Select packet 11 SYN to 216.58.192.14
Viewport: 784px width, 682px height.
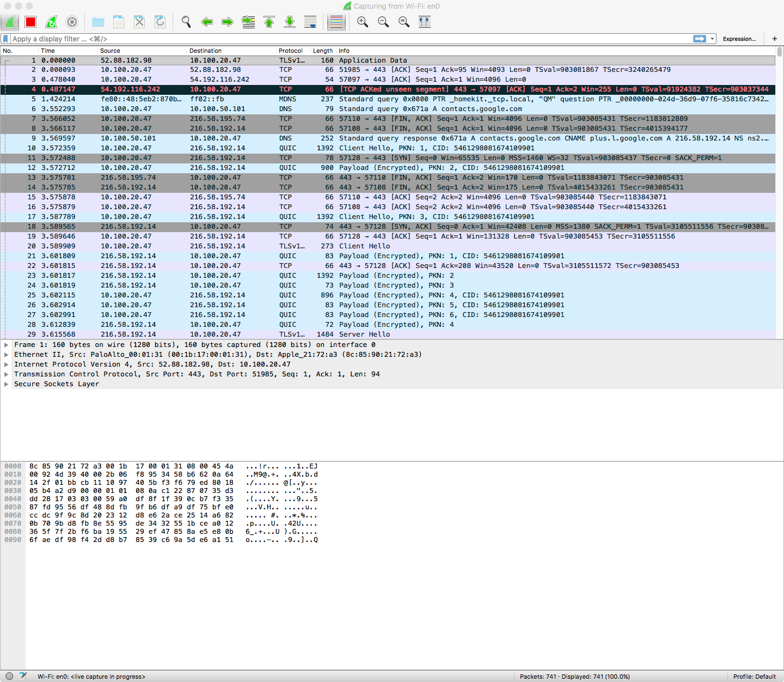388,158
